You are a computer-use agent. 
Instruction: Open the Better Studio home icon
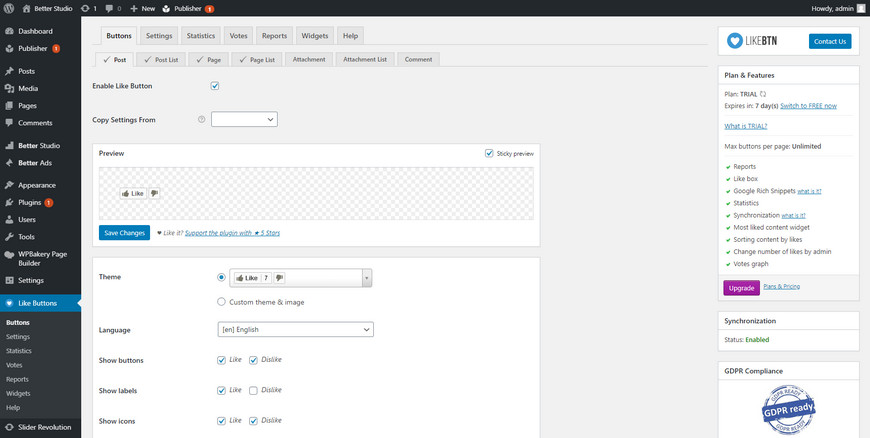(x=26, y=8)
